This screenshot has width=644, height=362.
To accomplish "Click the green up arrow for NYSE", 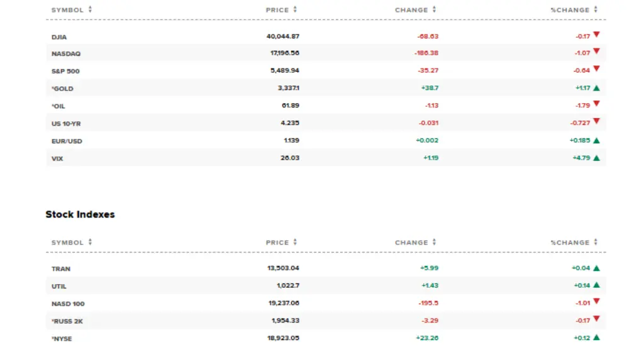I will click(x=596, y=337).
